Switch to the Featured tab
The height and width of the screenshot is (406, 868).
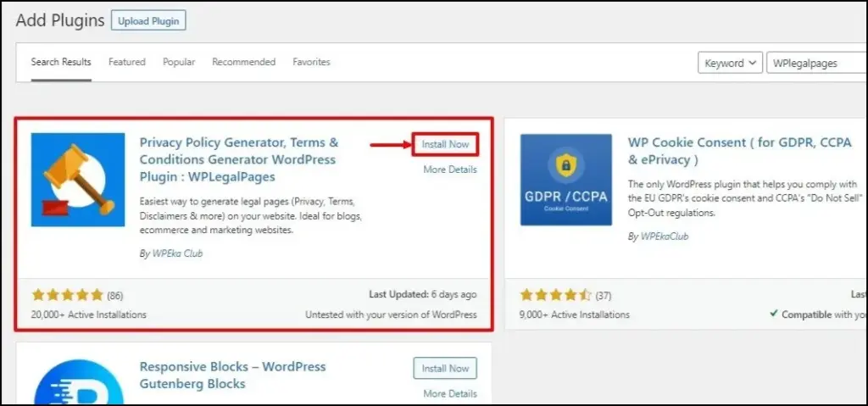tap(126, 62)
